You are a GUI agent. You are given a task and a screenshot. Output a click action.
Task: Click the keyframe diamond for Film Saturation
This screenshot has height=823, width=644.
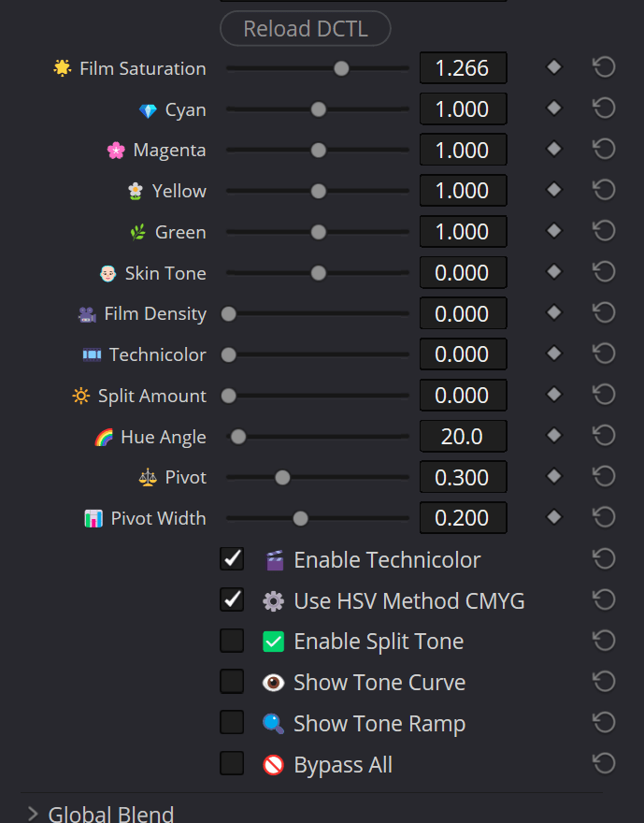(553, 66)
